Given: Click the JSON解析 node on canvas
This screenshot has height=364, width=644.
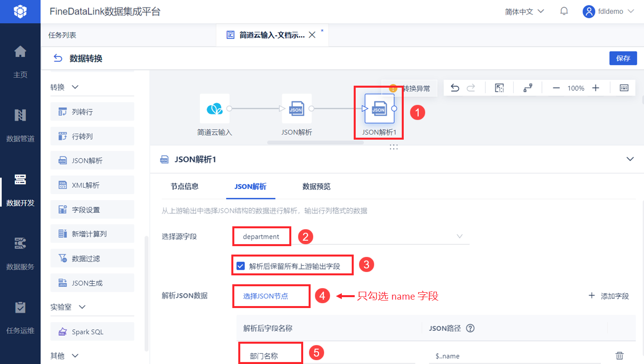Looking at the screenshot, I should tap(296, 108).
